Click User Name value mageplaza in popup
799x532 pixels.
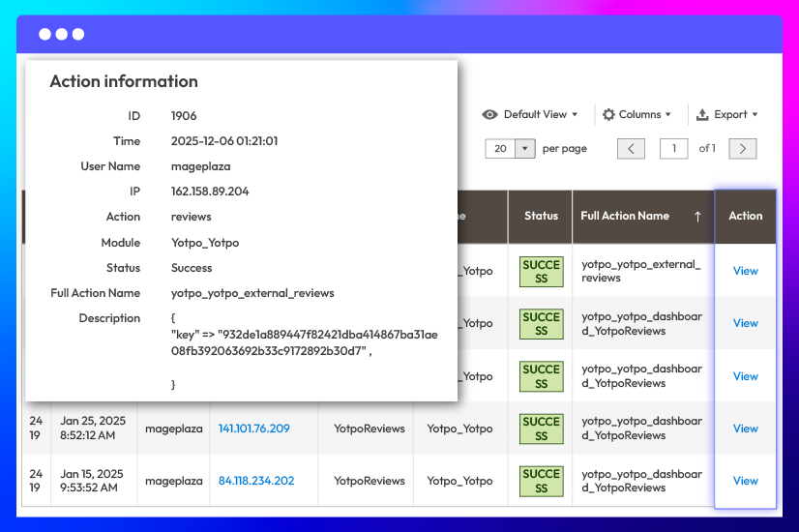200,166
